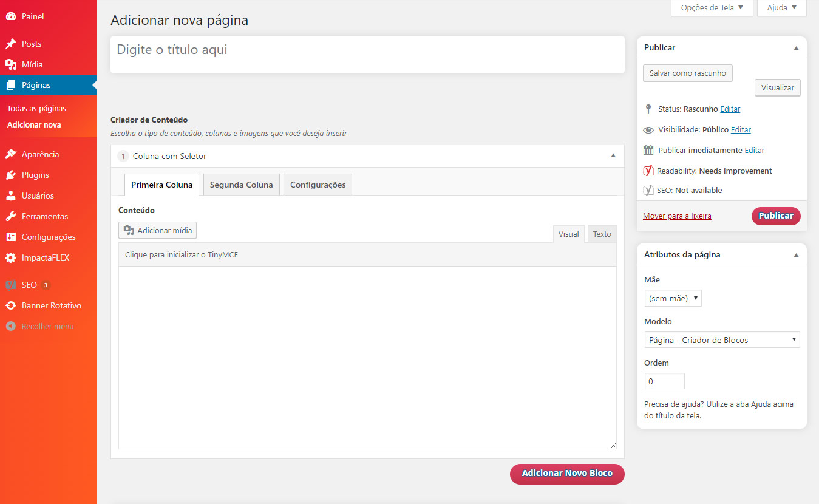Open ImpactaFLEX menu item
The height and width of the screenshot is (504, 819).
tap(49, 257)
